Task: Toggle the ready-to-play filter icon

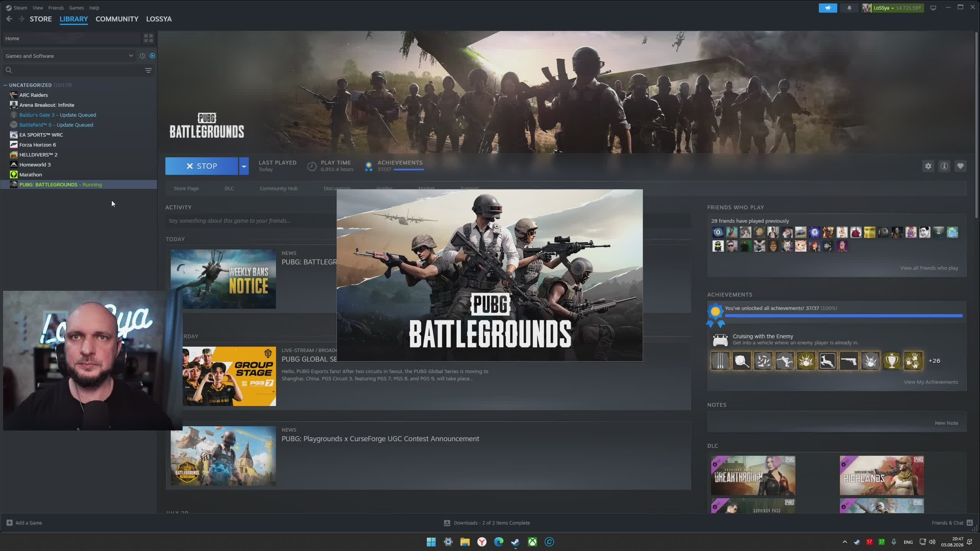Action: (x=152, y=56)
